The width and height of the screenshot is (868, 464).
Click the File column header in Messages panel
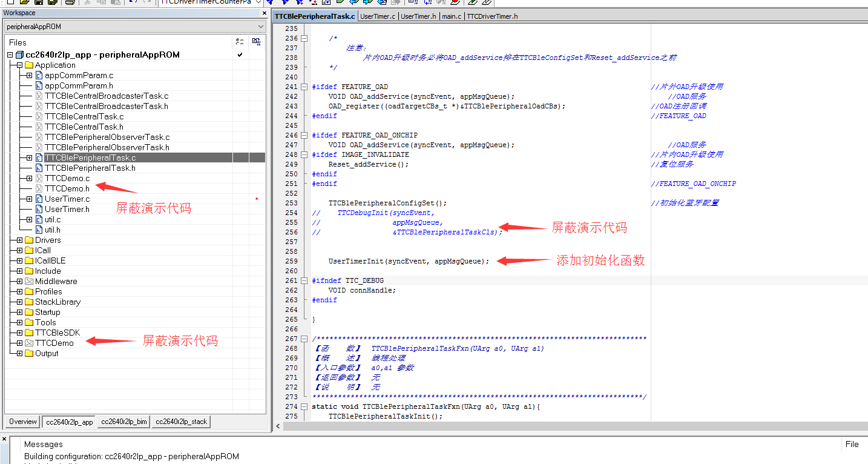pyautogui.click(x=852, y=444)
